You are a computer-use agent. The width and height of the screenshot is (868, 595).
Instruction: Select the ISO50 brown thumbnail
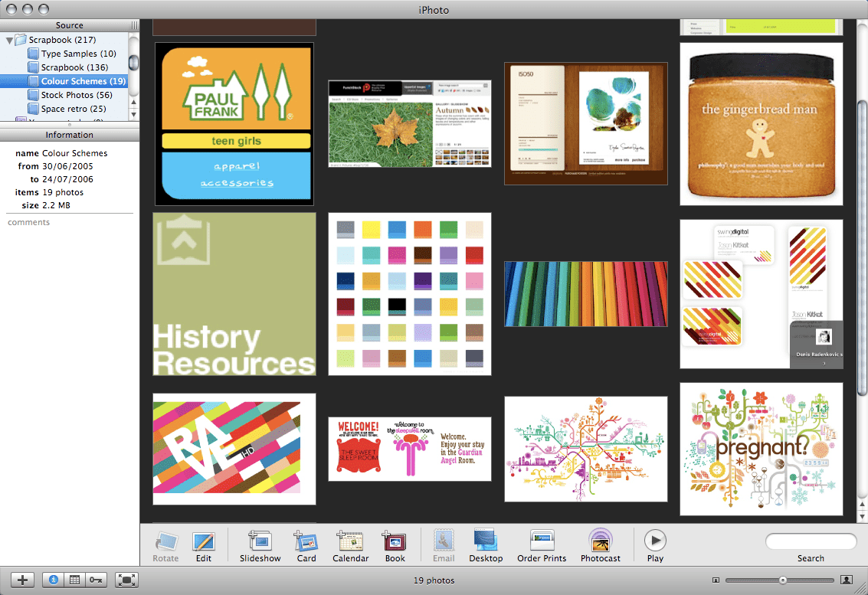coord(585,123)
